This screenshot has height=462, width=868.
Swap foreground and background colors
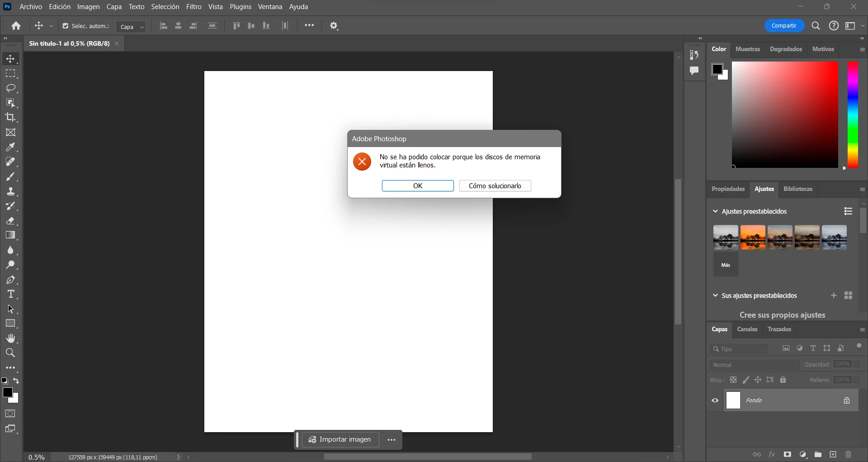coord(16,381)
